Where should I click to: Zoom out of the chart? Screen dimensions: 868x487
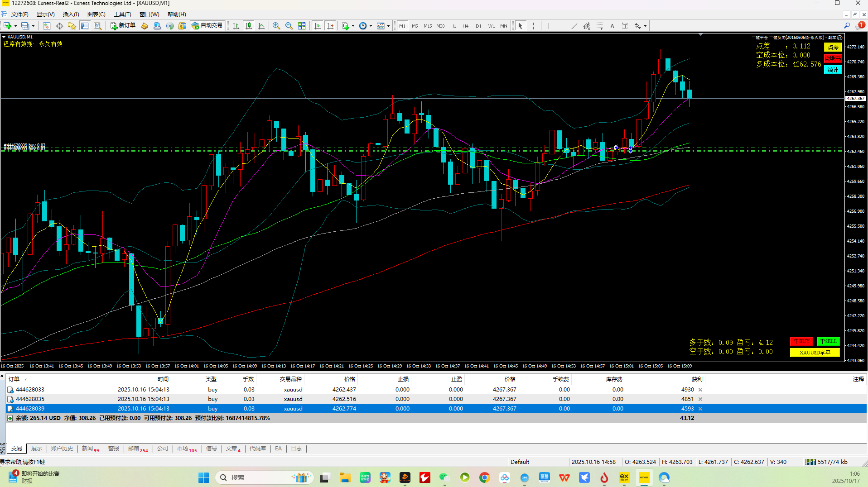[x=289, y=26]
